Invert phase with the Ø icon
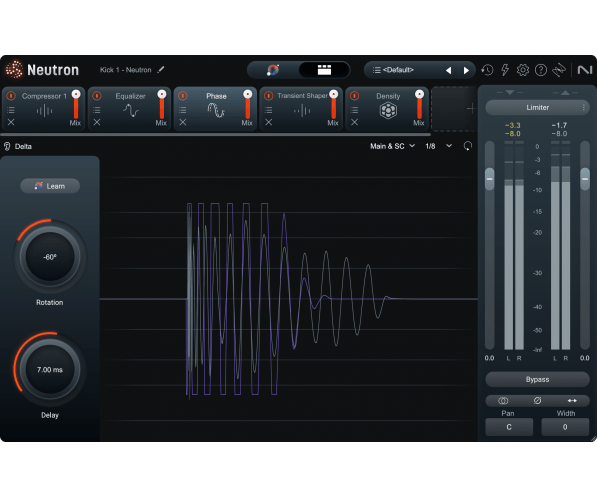Viewport: 597px width, 497px height. click(x=538, y=401)
